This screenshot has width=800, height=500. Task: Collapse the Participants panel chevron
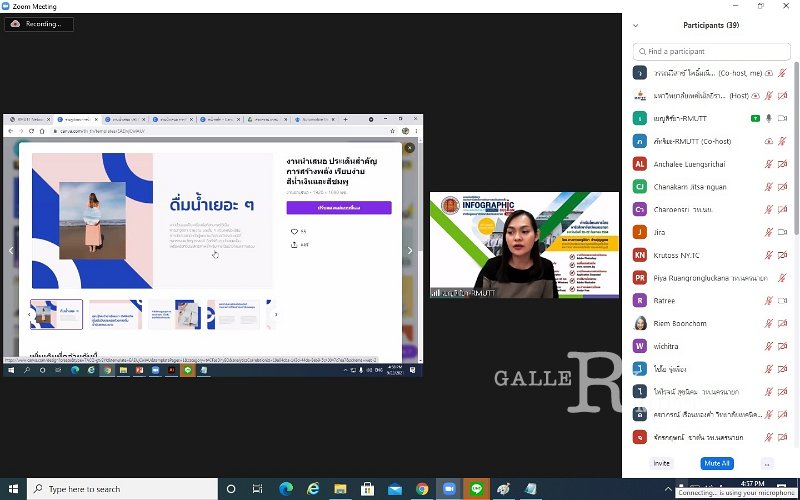coord(634,24)
